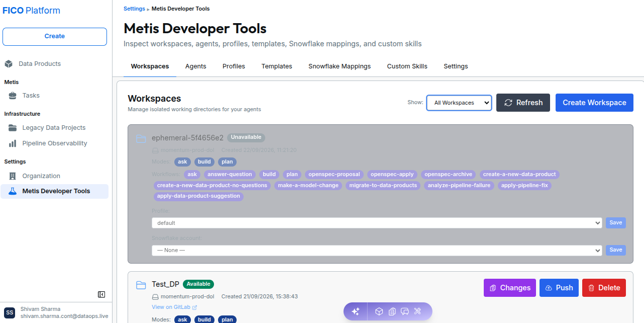644x323 pixels.
Task: Refresh the workspaces list
Action: point(523,103)
